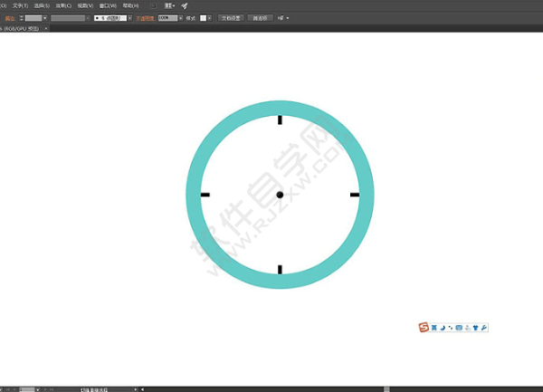The height and width of the screenshot is (392, 543).
Task: Select the 5 点圆形 brush definition field
Action: (110, 18)
